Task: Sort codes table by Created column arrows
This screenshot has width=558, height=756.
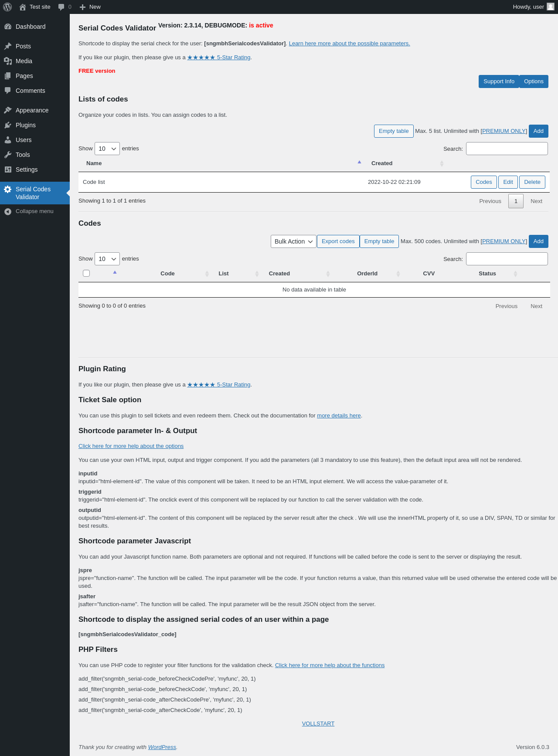Action: coord(328,274)
